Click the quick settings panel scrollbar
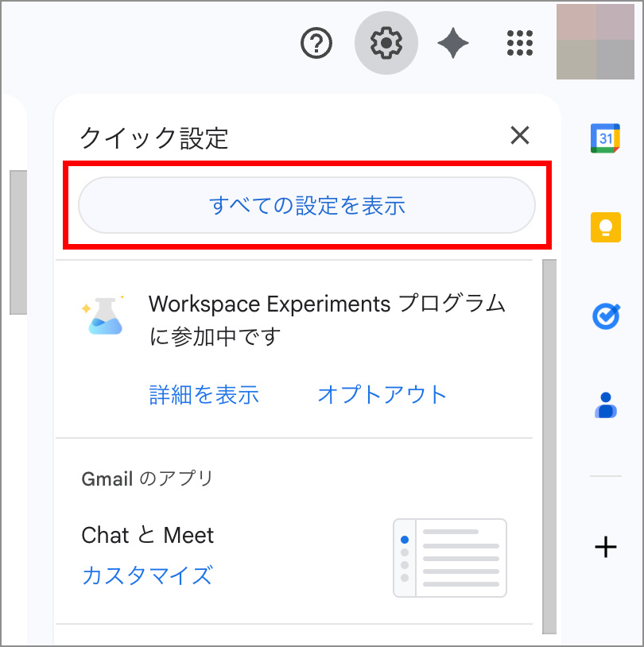This screenshot has width=644, height=647. (x=549, y=446)
